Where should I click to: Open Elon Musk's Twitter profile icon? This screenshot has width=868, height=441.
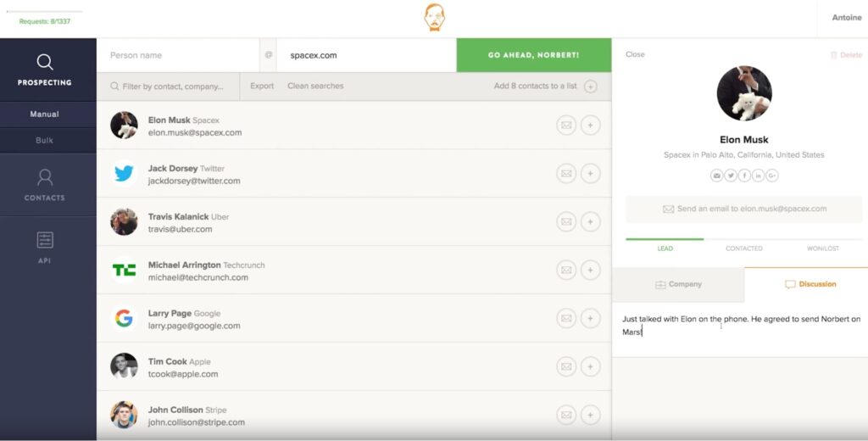[x=731, y=176]
